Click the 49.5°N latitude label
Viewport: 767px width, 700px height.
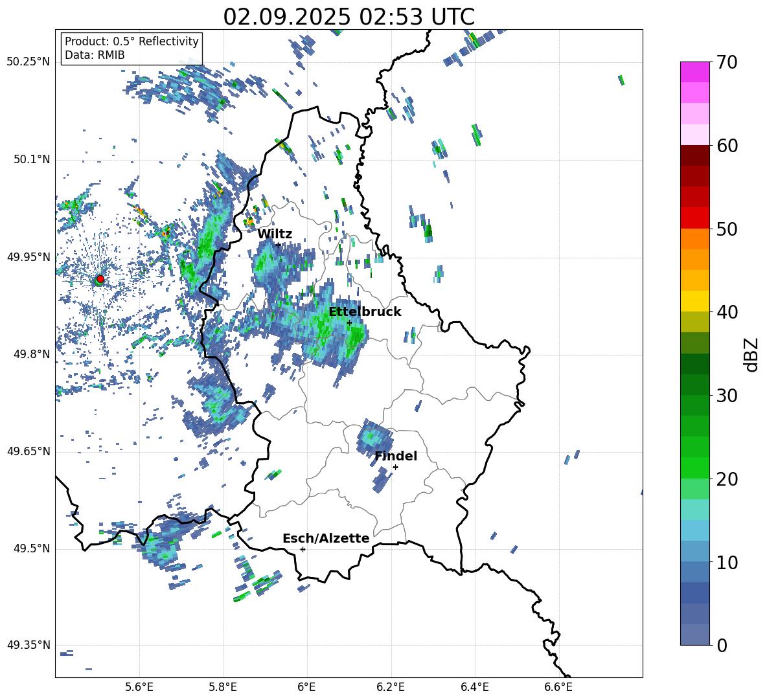[x=32, y=548]
